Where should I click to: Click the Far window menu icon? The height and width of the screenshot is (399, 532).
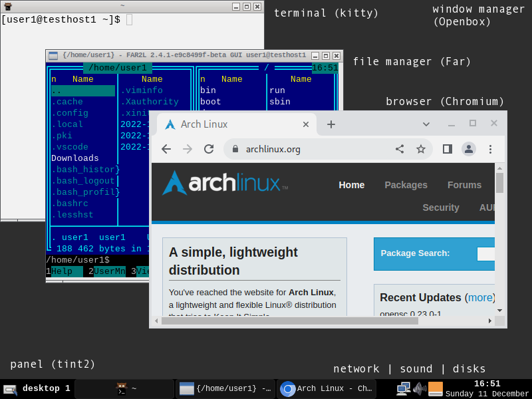(x=53, y=56)
